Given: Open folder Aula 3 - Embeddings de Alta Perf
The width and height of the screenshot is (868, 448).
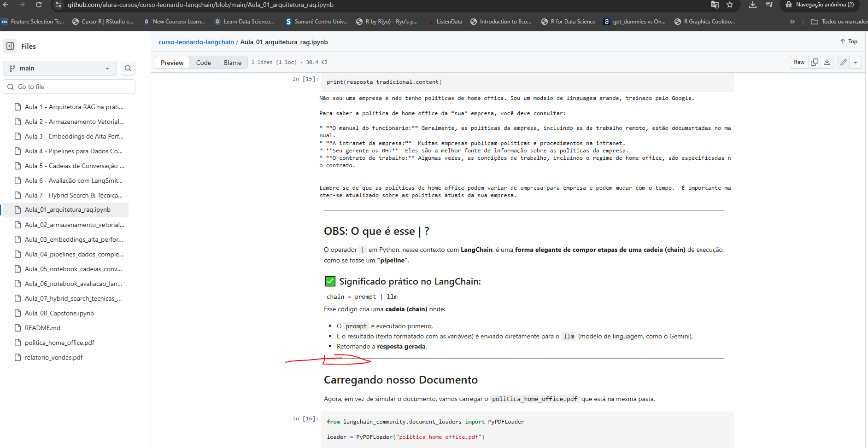Looking at the screenshot, I should 74,136.
